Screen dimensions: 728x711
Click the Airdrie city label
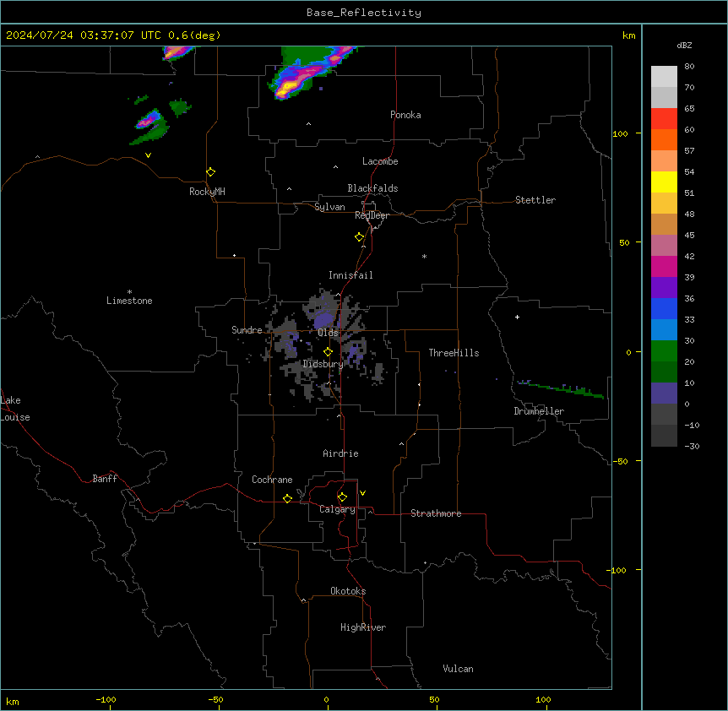[341, 453]
